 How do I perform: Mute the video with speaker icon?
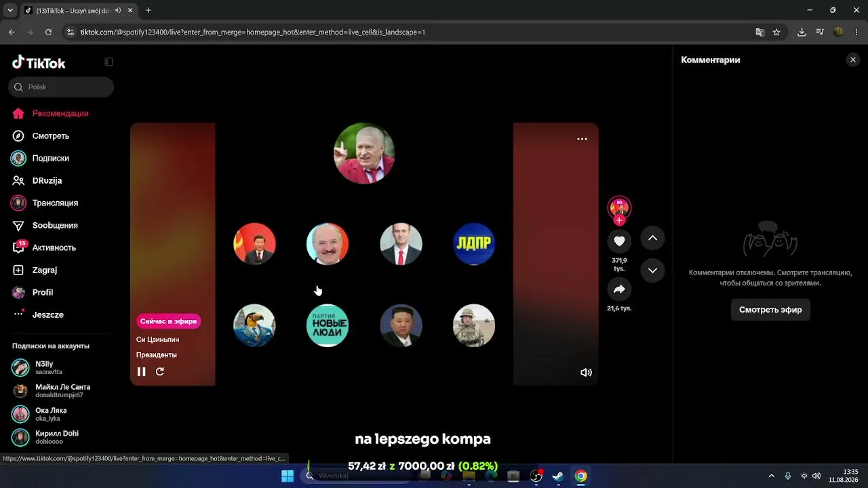pyautogui.click(x=586, y=372)
